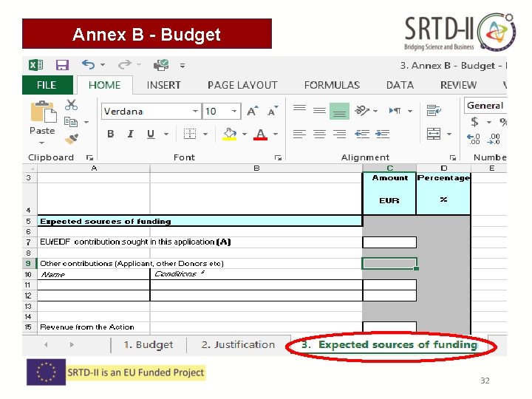Open the Copy options dropdown arrow
532x399 pixels.
pyautogui.click(x=86, y=122)
